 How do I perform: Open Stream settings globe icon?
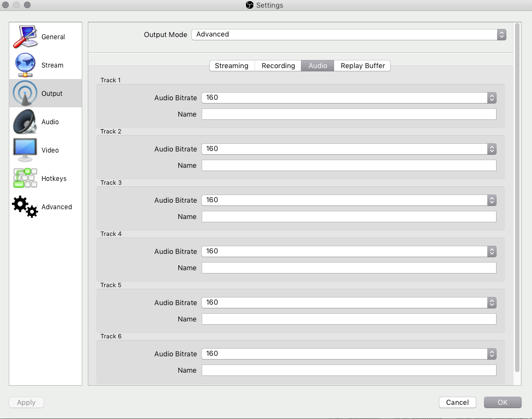click(25, 65)
